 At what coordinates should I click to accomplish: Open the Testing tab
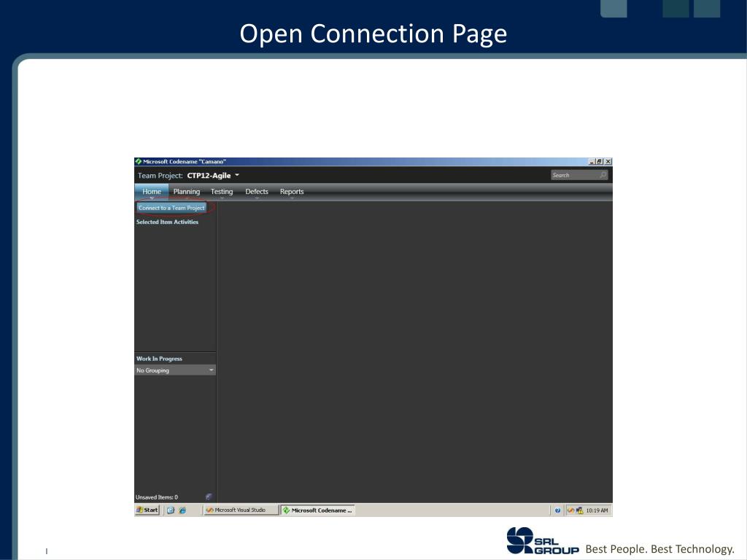click(x=222, y=192)
